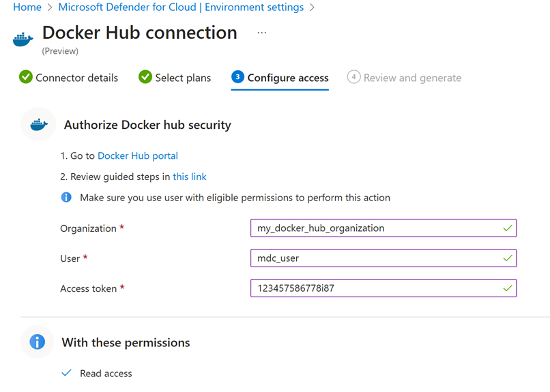
Task: Go to Review and generate tab
Action: click(412, 78)
